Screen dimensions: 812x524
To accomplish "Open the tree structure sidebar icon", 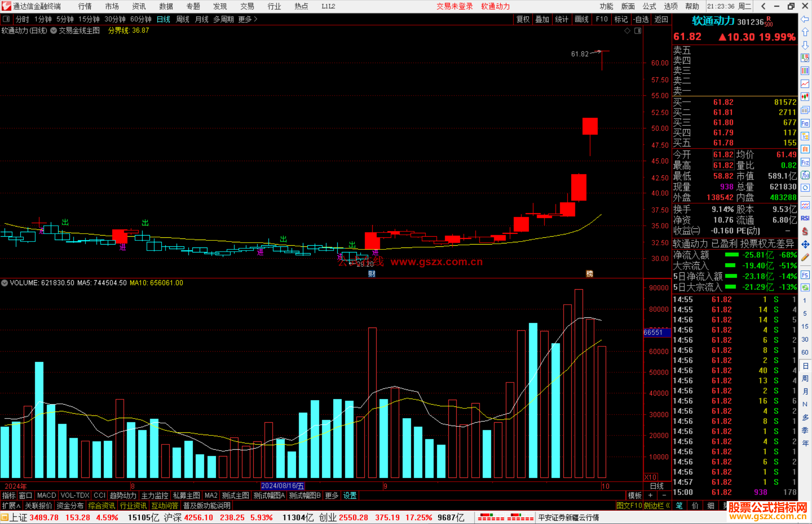I will coord(805,136).
